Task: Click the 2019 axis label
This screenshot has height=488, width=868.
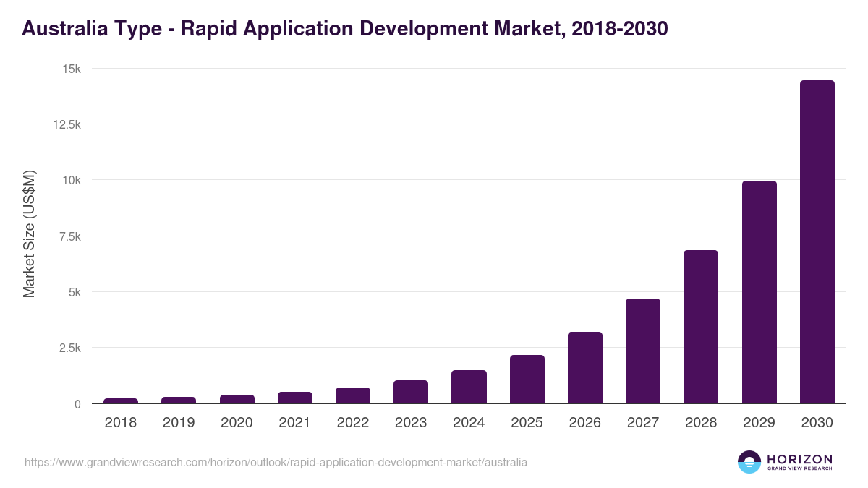Action: (x=178, y=422)
